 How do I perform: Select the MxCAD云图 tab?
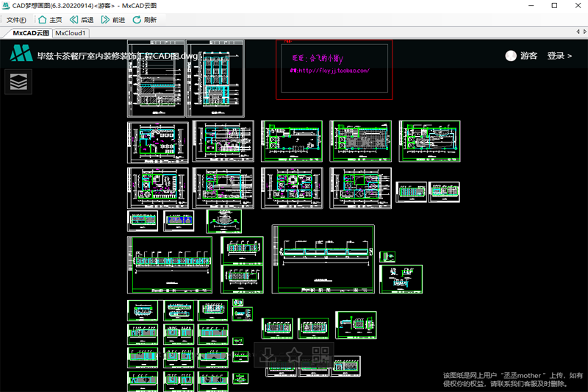[x=30, y=33]
